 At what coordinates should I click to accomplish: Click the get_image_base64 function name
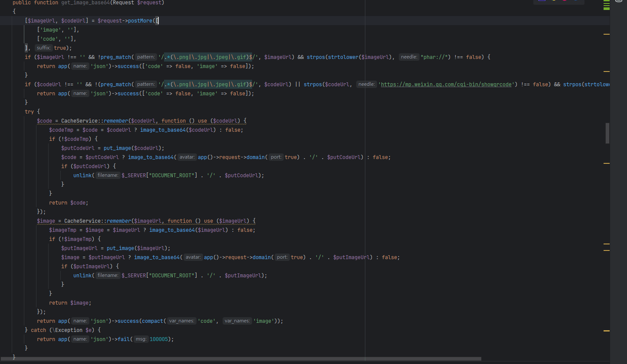point(85,3)
